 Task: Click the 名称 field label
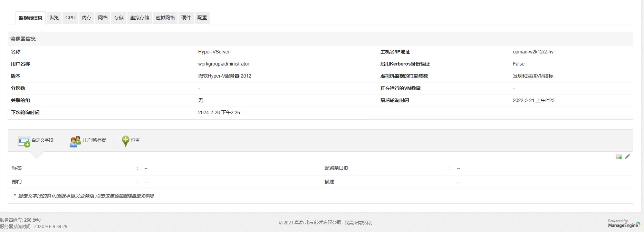tap(16, 52)
